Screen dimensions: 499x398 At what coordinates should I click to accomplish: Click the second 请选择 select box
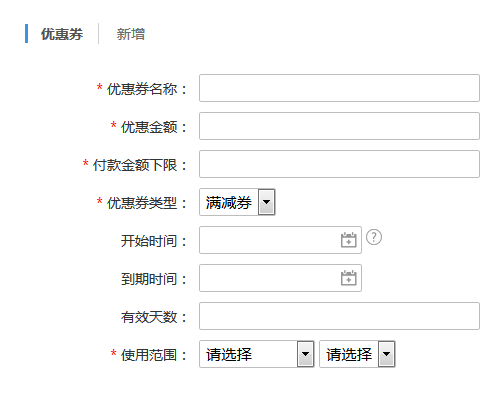pyautogui.click(x=357, y=354)
